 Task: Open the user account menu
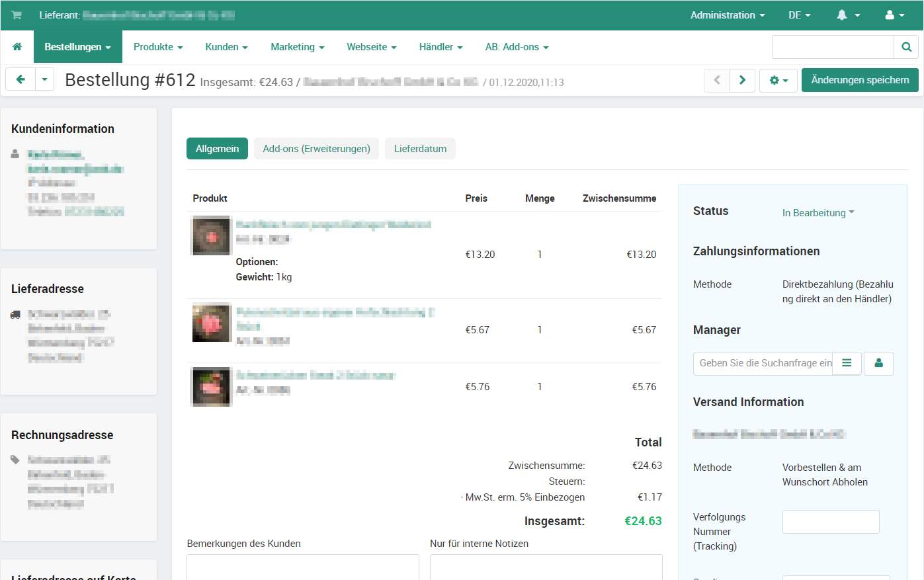[895, 15]
